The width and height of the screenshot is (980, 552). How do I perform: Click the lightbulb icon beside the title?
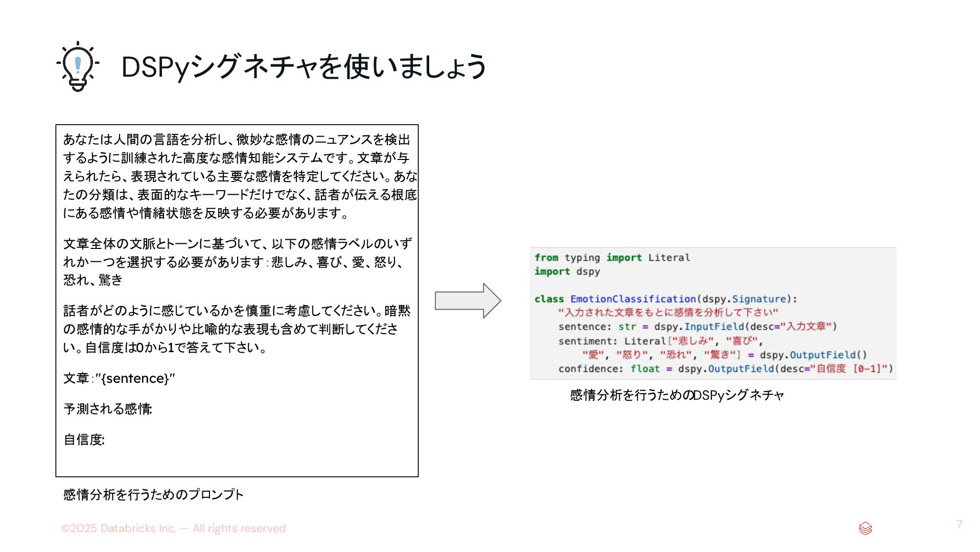click(78, 66)
